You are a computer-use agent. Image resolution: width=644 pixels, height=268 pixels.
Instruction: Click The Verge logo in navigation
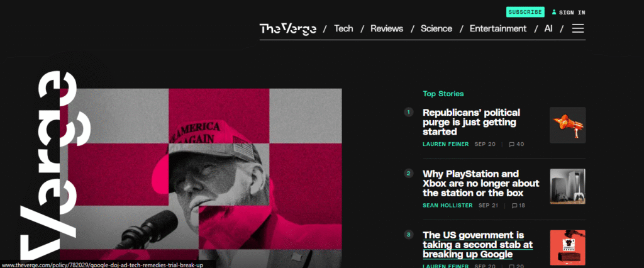coord(288,29)
